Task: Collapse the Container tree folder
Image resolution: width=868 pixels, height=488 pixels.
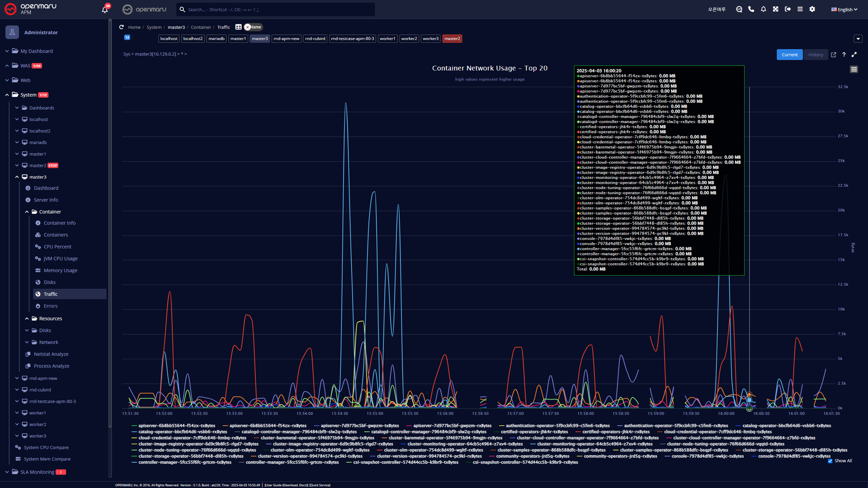Action: 27,212
